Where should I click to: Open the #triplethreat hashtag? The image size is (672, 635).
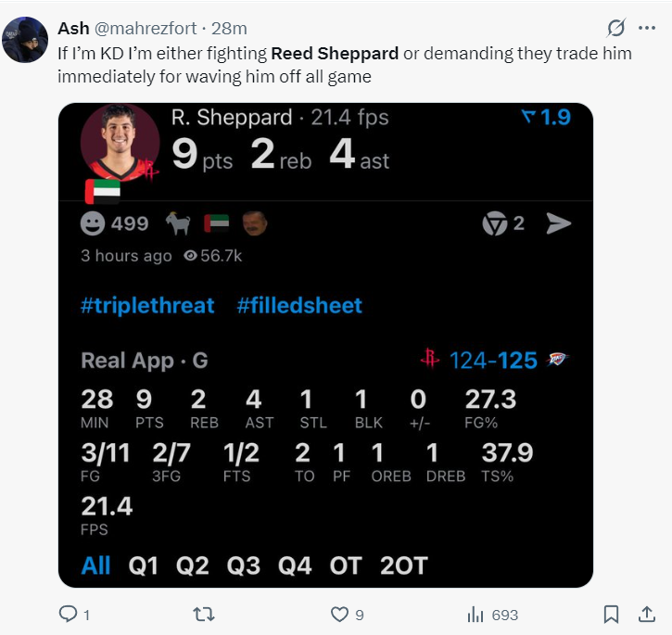pos(147,306)
